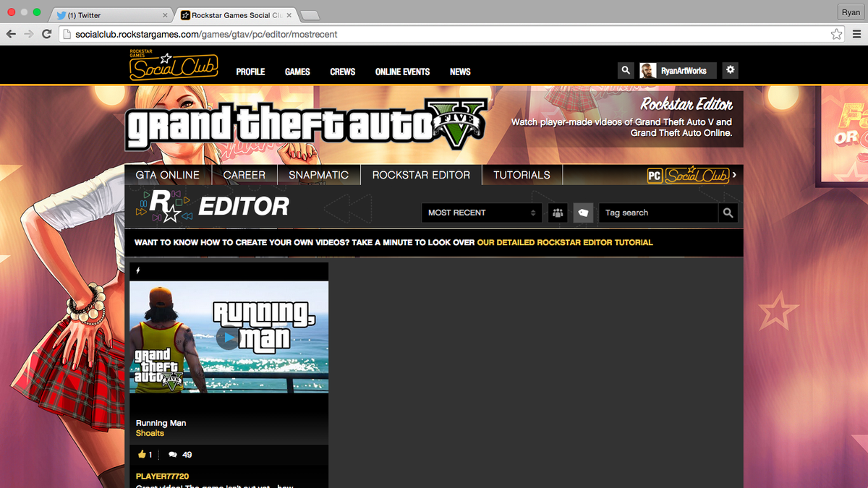Switch to the SNAPMATIC tab
The image size is (868, 488).
coord(318,175)
